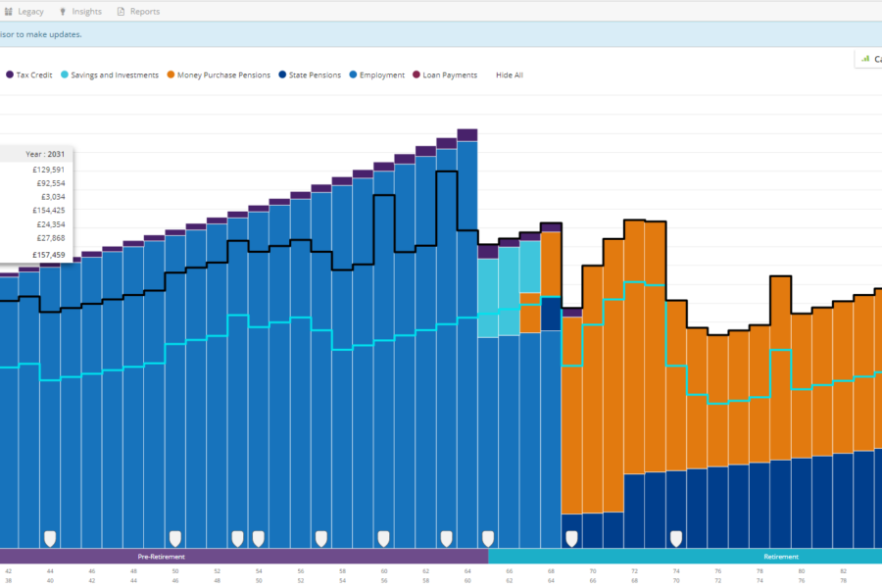Click the Hide All link
882x588 pixels.
click(x=509, y=75)
